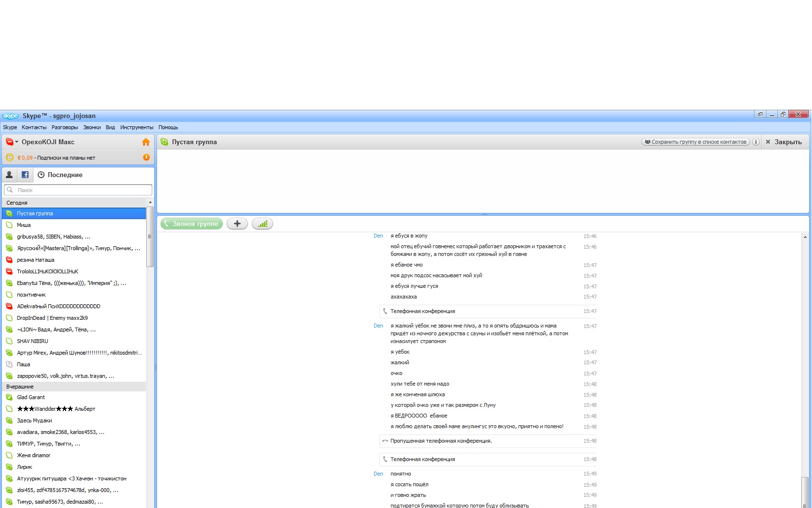Click Сохранить группу в списке контактов
The height and width of the screenshot is (508, 812).
[x=696, y=142]
